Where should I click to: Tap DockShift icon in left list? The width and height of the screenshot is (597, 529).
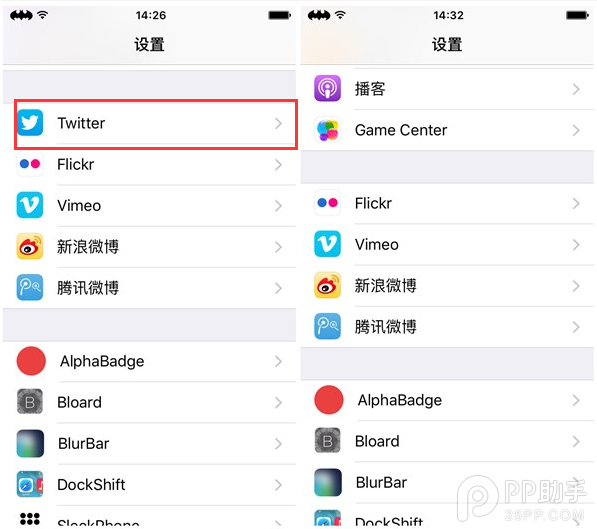pos(30,484)
